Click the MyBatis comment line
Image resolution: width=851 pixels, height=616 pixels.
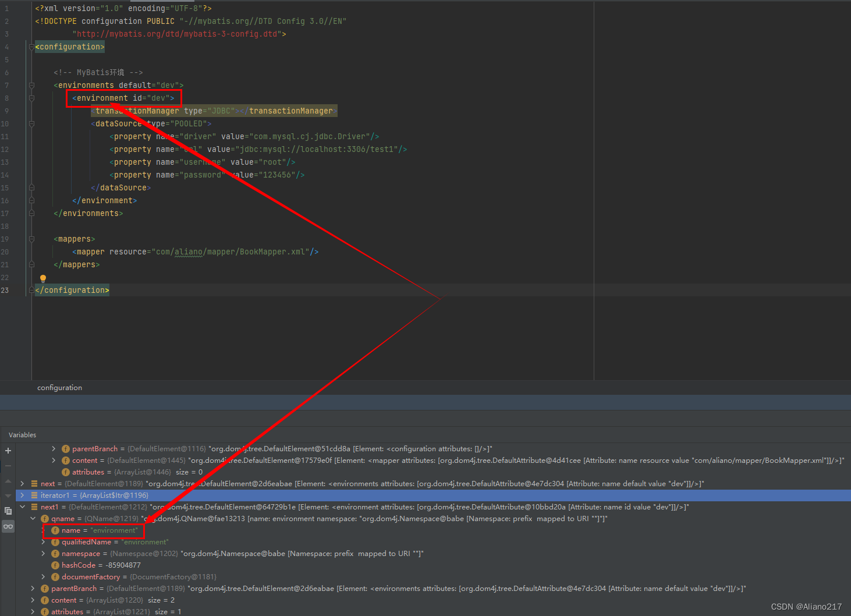click(98, 73)
